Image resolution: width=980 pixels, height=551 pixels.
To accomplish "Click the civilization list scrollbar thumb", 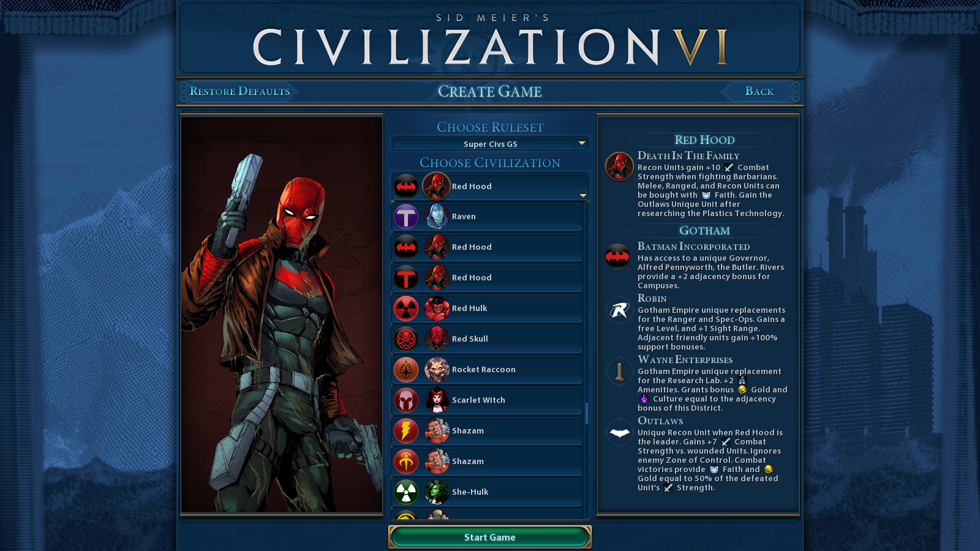I will click(587, 414).
